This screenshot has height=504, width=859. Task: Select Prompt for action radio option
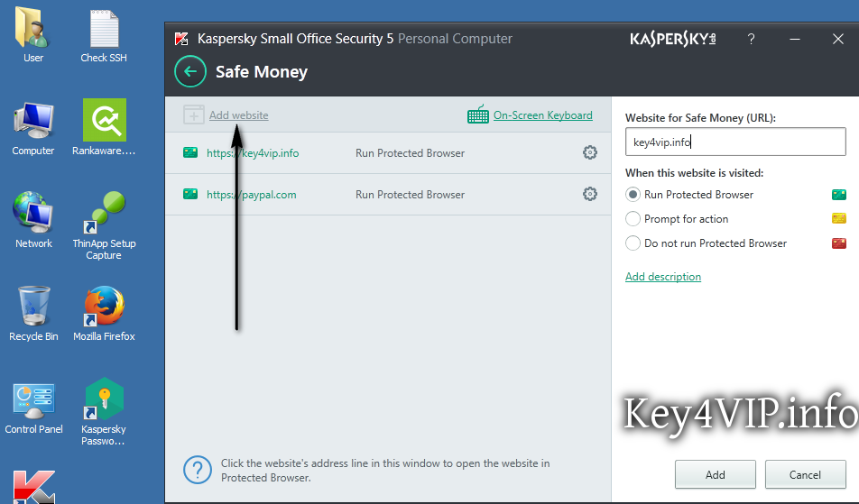click(x=633, y=219)
